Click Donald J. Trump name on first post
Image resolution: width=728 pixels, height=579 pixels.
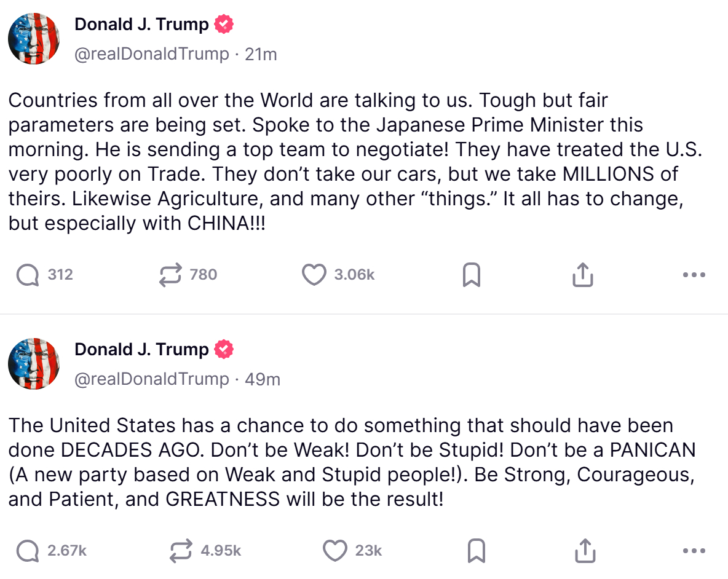pyautogui.click(x=141, y=25)
